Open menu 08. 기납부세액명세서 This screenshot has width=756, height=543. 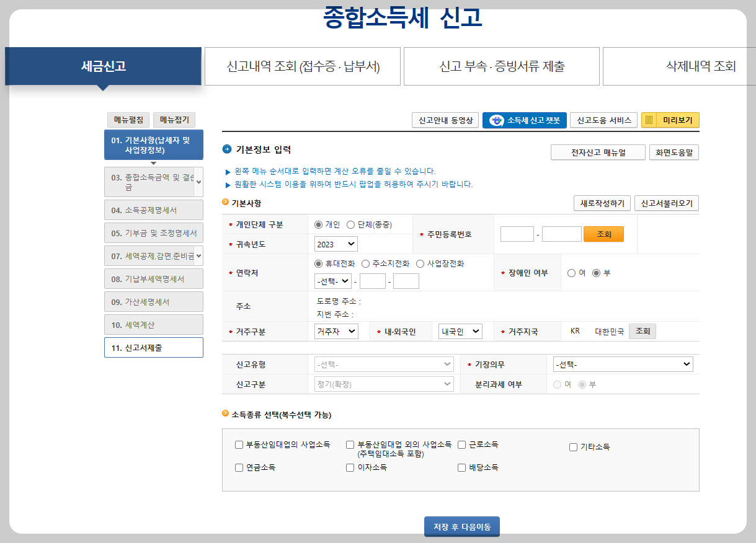154,279
